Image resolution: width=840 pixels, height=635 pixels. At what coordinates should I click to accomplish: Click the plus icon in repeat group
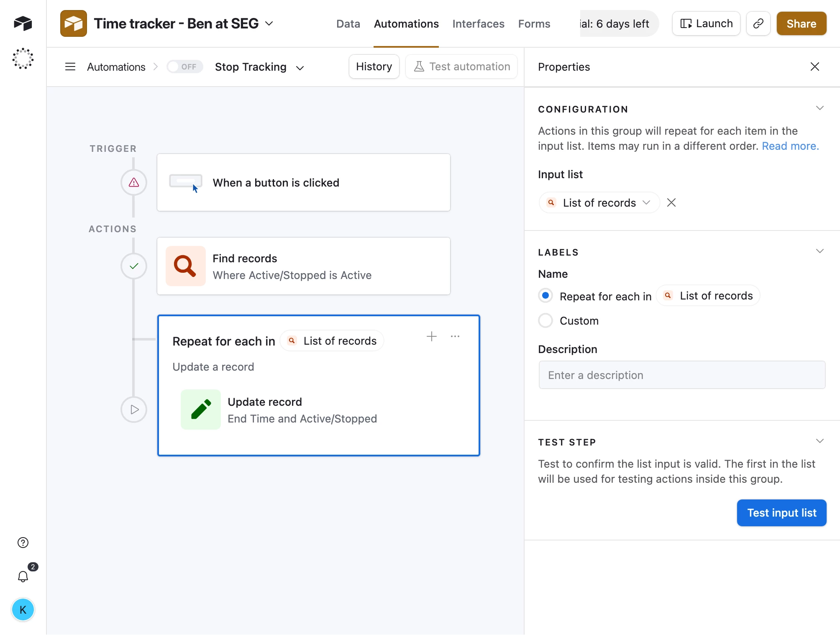432,336
